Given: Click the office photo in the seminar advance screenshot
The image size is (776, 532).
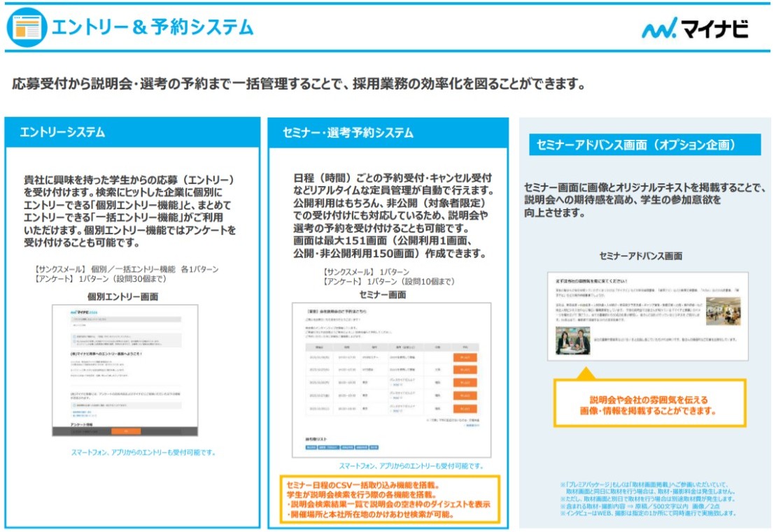Looking at the screenshot, I should point(723,311).
